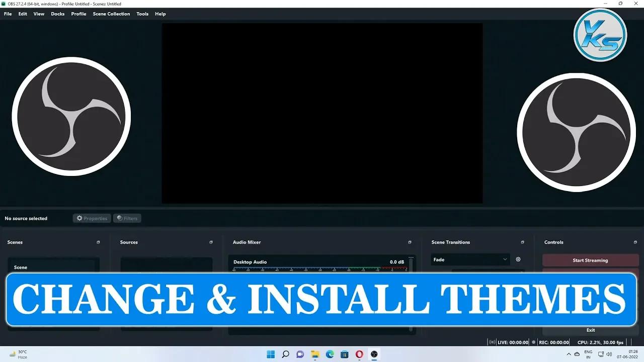This screenshot has width=644, height=362.
Task: Click the LIVE broadcast status icon
Action: [492, 342]
